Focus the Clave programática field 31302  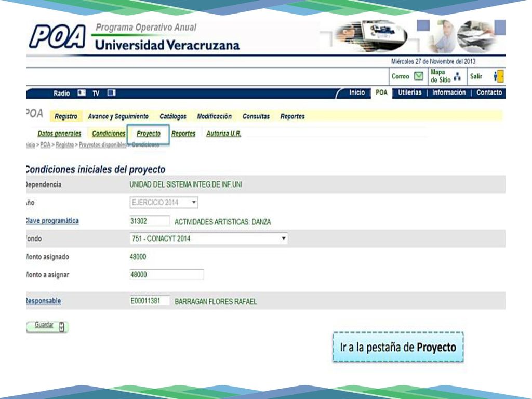(x=150, y=221)
